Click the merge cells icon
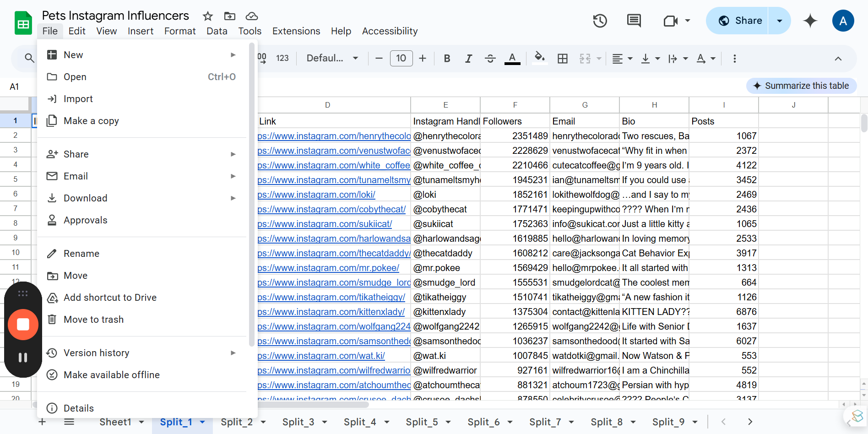The width and height of the screenshot is (868, 434). [585, 58]
